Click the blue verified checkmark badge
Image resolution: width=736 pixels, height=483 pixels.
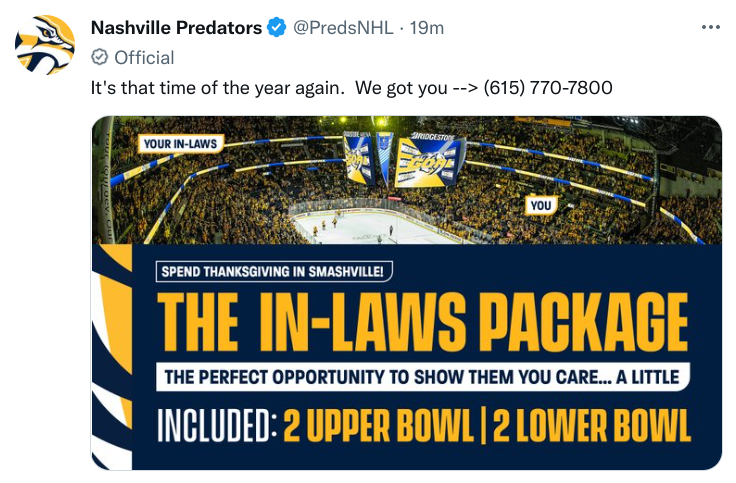(276, 28)
